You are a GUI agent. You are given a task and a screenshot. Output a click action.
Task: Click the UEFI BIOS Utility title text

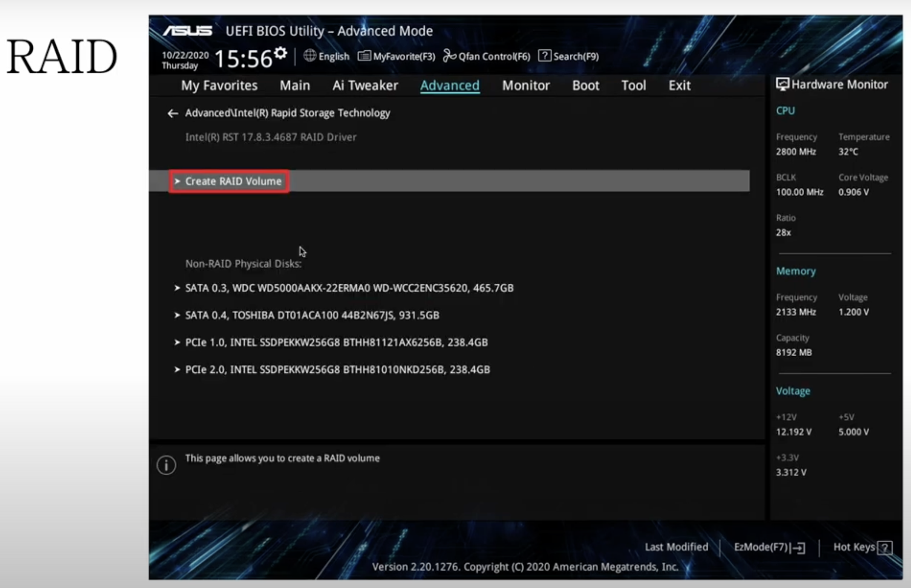click(x=329, y=31)
